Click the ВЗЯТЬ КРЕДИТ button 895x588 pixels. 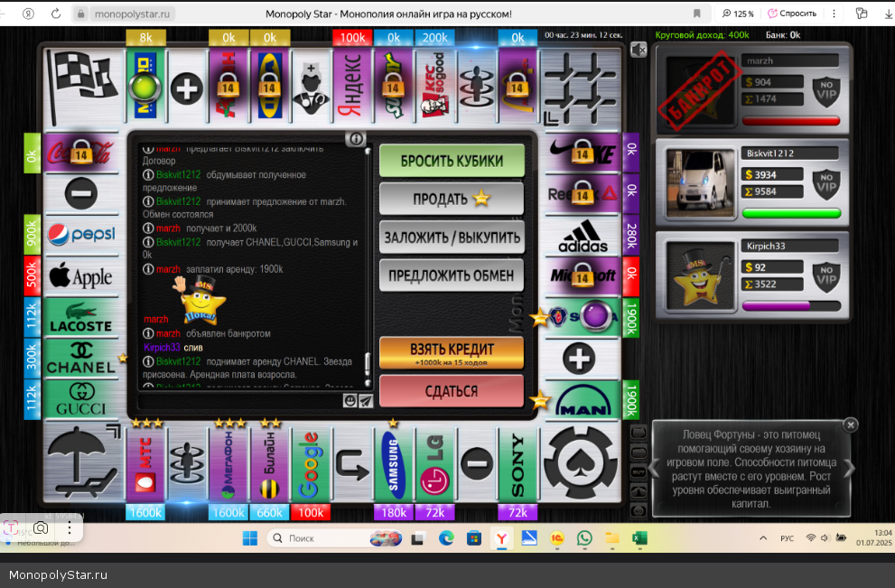tap(452, 353)
